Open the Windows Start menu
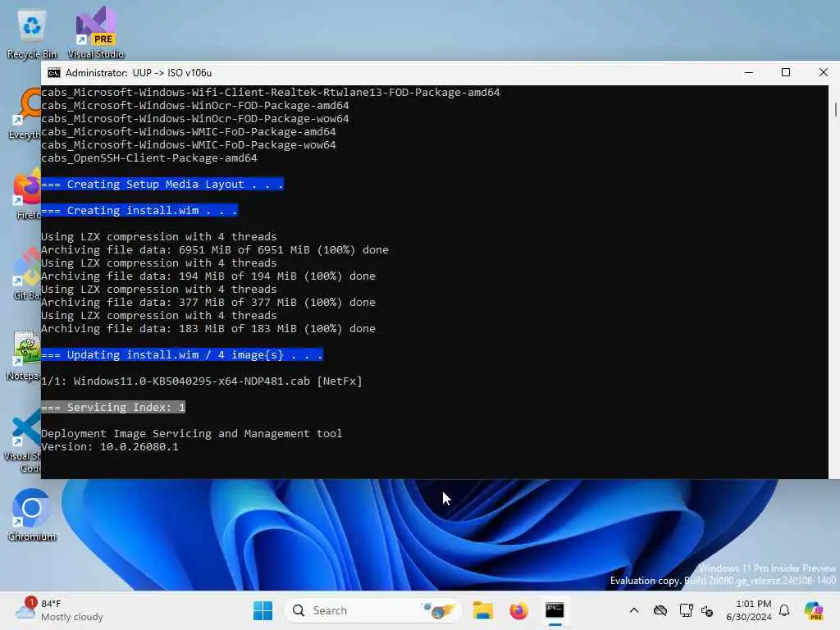The width and height of the screenshot is (840, 630). [x=262, y=610]
